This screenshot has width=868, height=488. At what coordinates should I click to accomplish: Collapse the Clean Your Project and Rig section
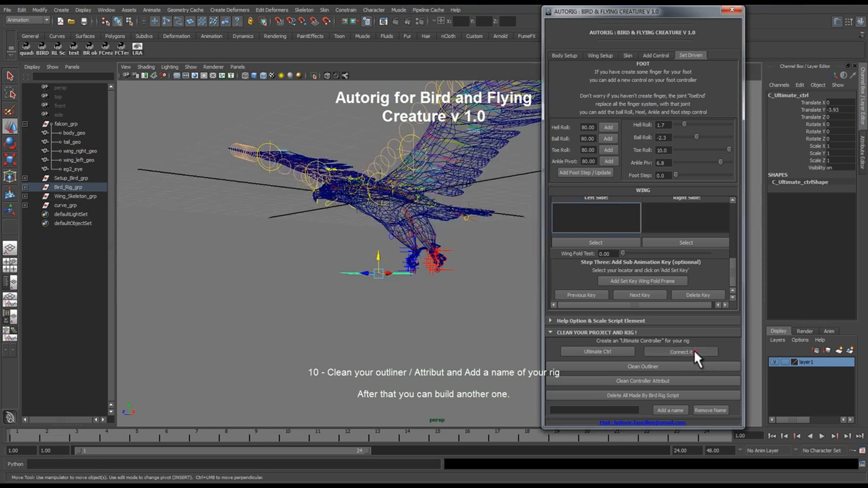tap(550, 332)
